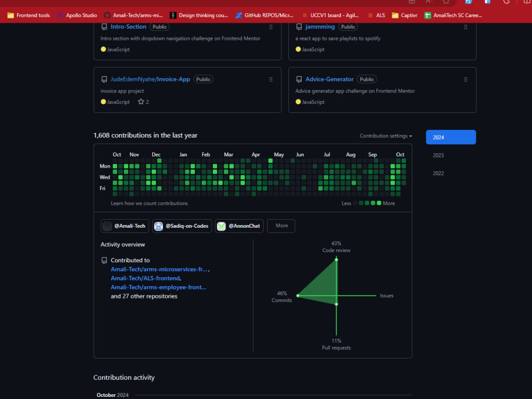
Task: Grab the drag handle on Invoice-App card
Action: pos(271,79)
